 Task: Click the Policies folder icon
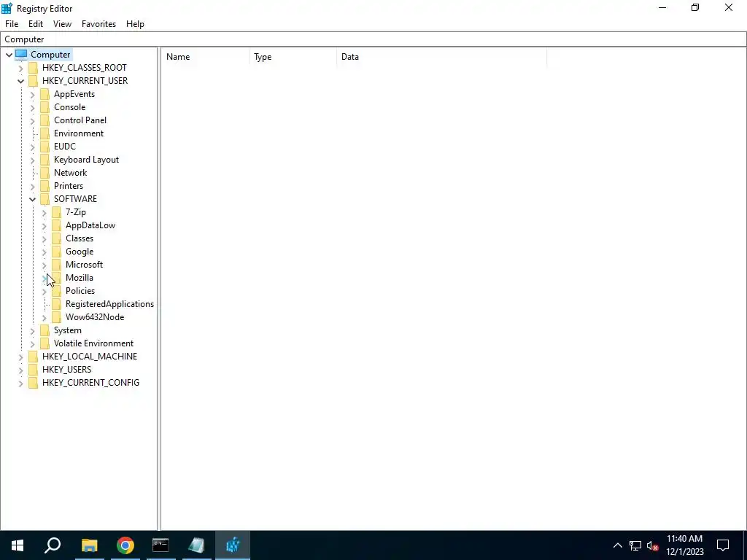point(57,290)
